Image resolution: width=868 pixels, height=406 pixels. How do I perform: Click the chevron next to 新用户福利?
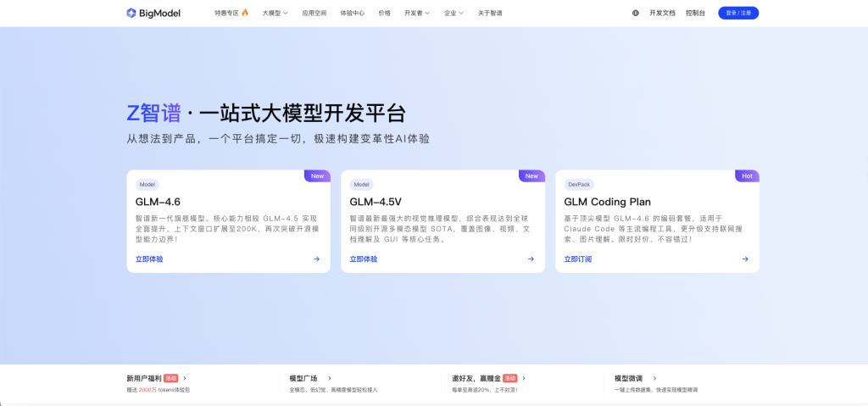tap(185, 378)
